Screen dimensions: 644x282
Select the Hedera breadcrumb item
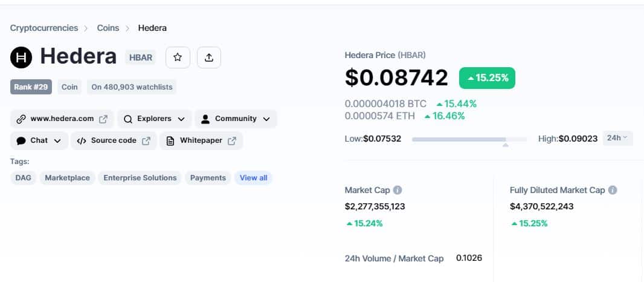click(x=152, y=28)
